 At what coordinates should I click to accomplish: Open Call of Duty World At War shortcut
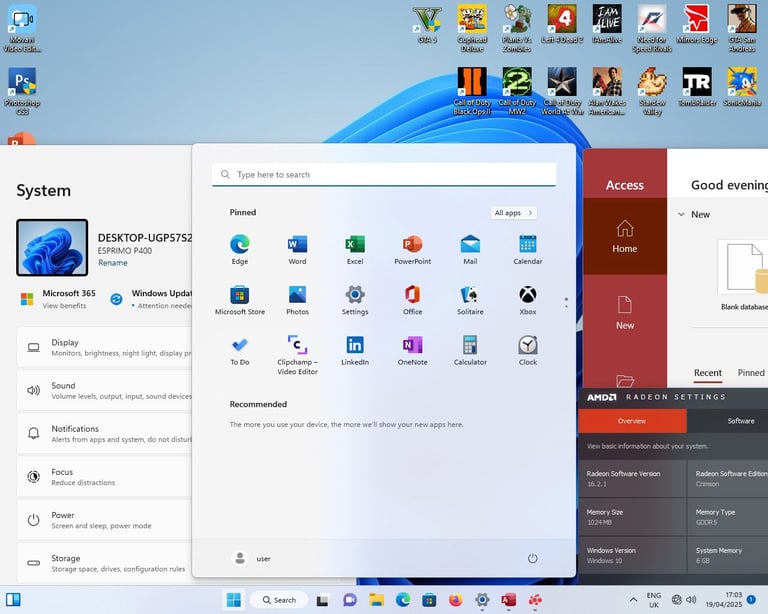point(562,92)
